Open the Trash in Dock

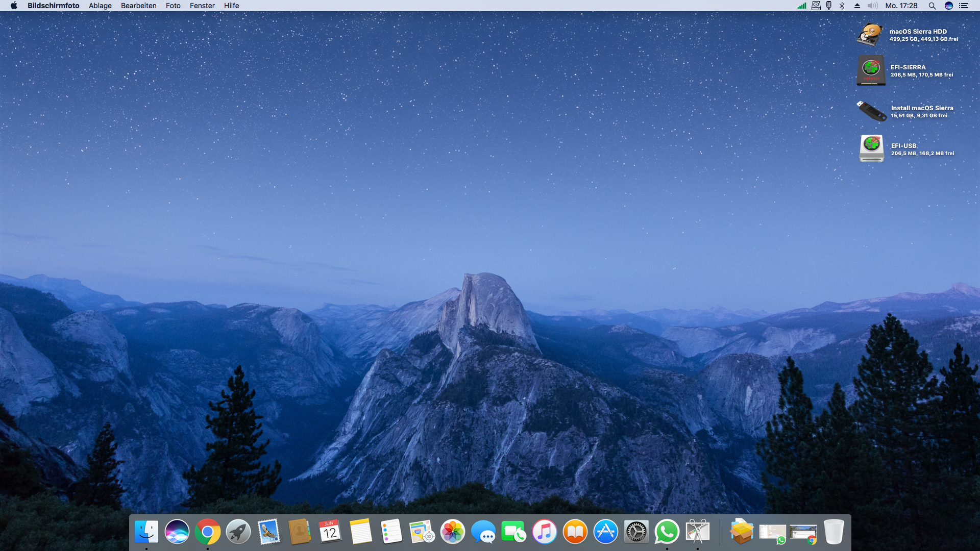coord(834,532)
